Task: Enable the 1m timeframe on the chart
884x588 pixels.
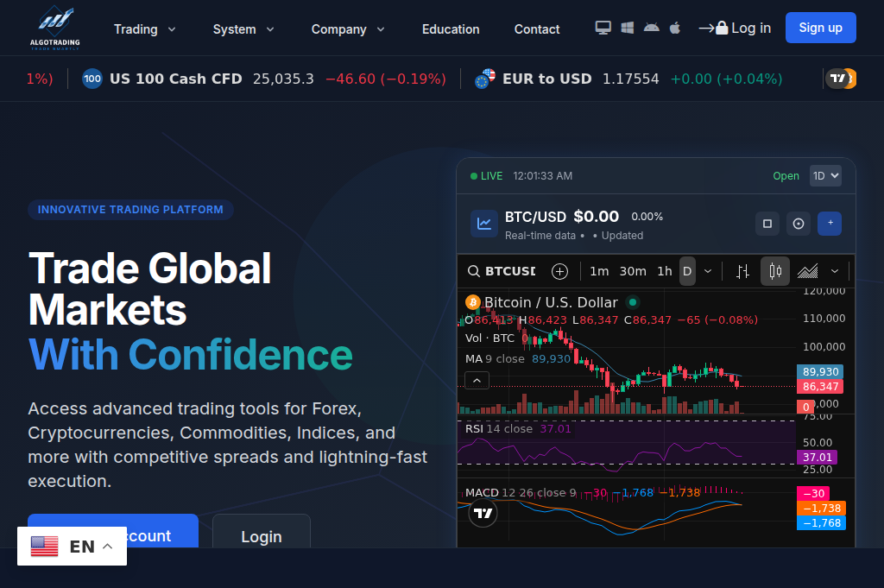Action: click(599, 270)
